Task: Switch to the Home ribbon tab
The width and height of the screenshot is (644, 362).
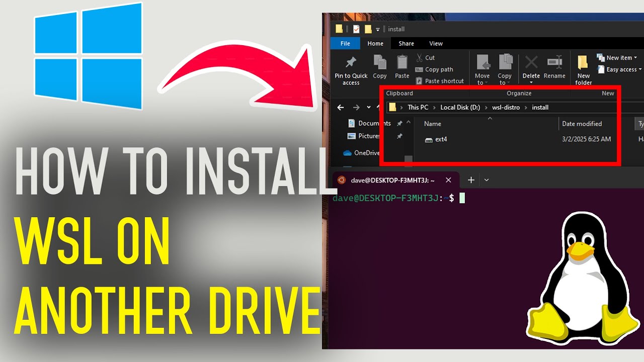Action: 375,44
